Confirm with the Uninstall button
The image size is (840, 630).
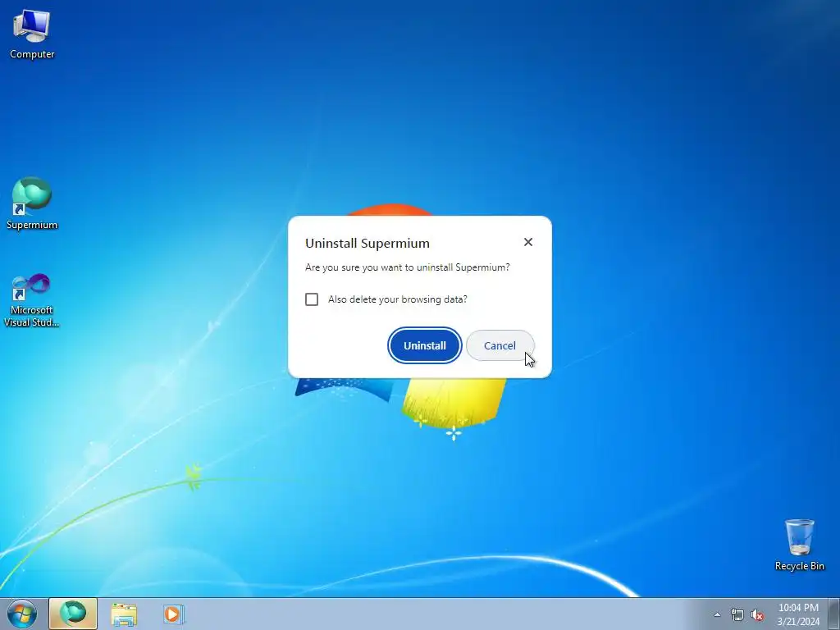pyautogui.click(x=425, y=345)
